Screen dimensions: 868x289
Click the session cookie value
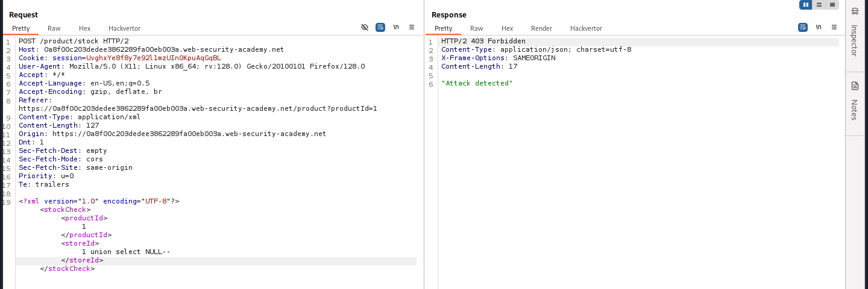[153, 58]
